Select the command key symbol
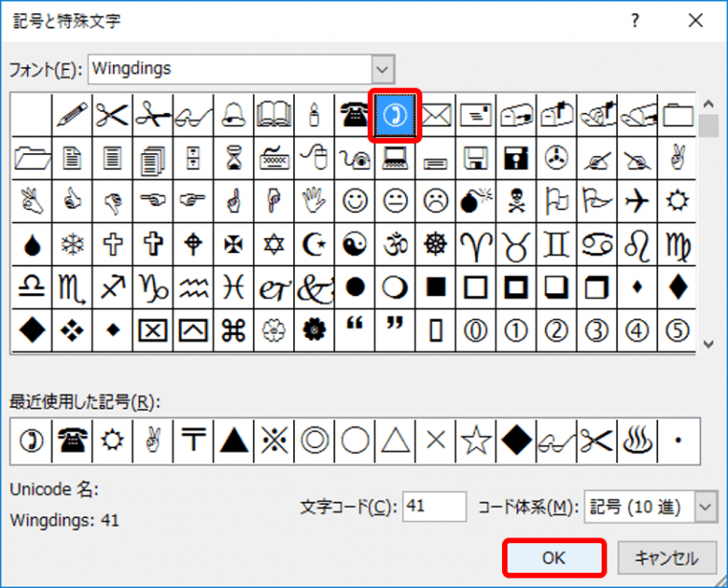The height and width of the screenshot is (588, 728). [x=234, y=330]
